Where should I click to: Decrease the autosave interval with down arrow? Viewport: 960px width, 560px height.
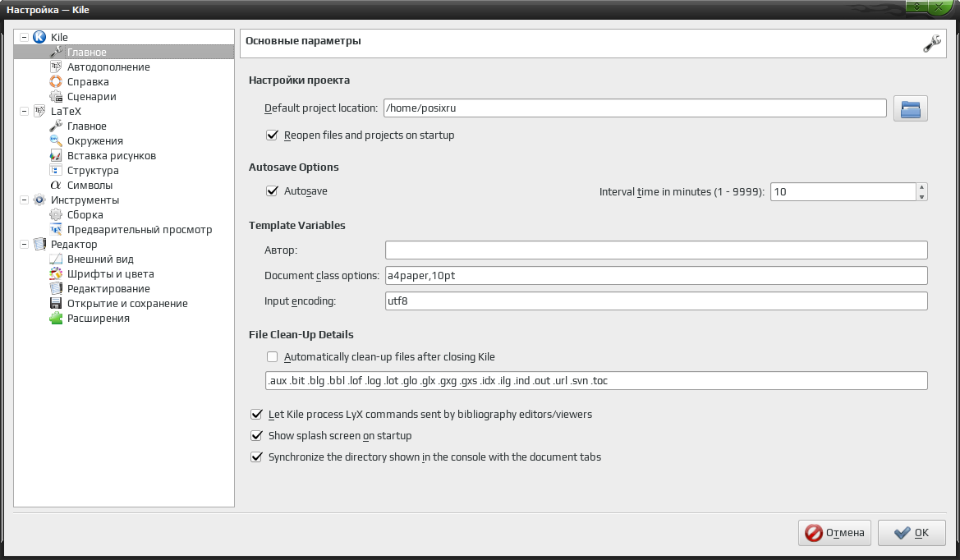(921, 196)
